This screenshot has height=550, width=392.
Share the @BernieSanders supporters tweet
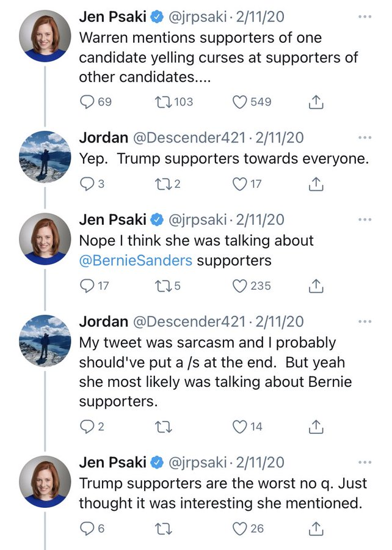[x=316, y=285]
